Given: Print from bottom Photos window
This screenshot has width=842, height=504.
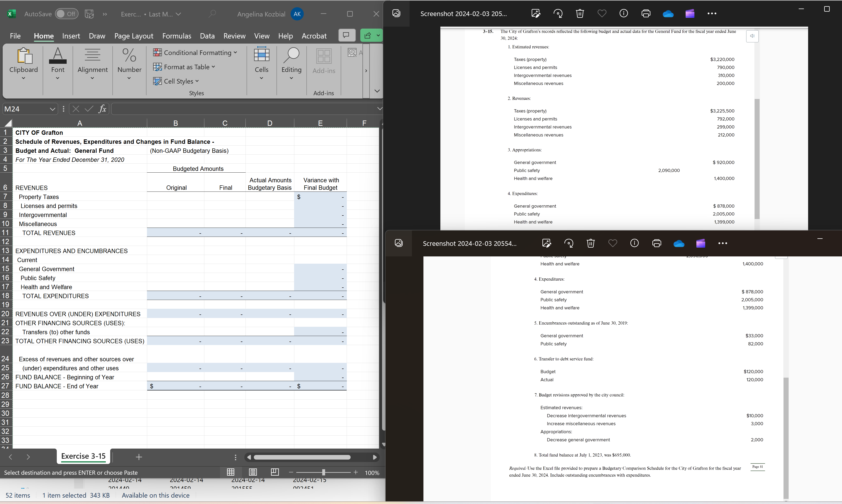Looking at the screenshot, I should pyautogui.click(x=657, y=243).
